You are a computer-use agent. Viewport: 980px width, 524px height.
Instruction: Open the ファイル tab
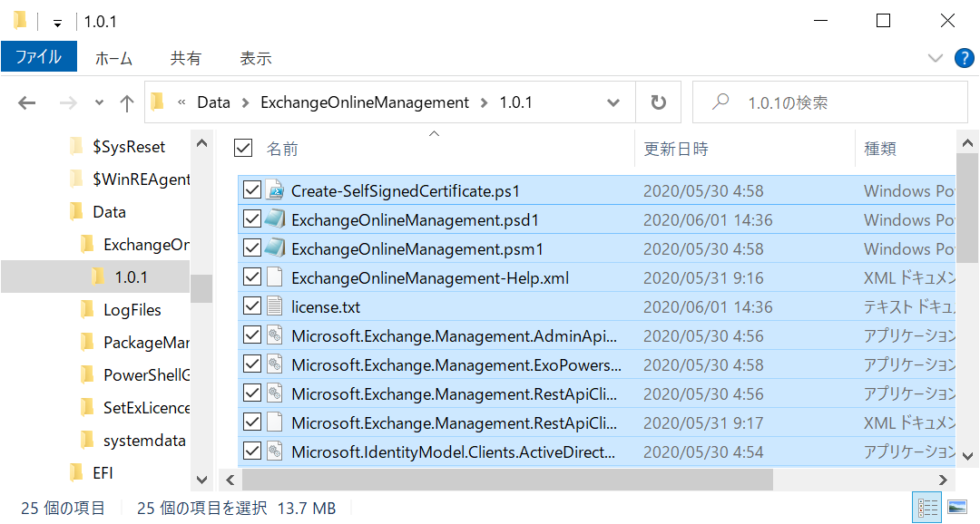pyautogui.click(x=39, y=57)
